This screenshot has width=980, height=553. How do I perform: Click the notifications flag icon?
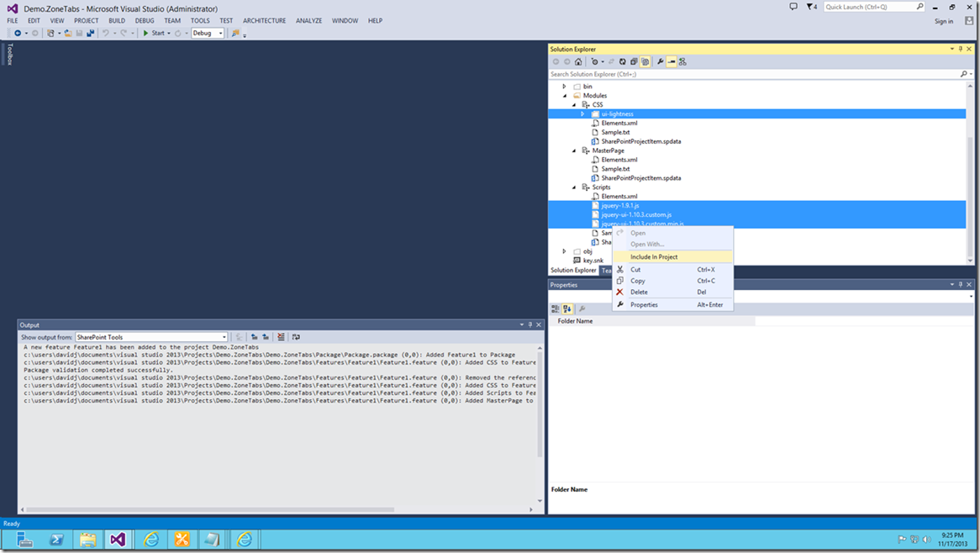[x=811, y=7]
